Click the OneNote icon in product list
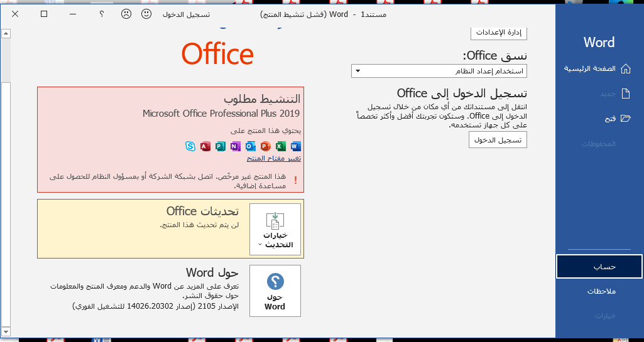Image resolution: width=644 pixels, height=342 pixels. [236, 146]
